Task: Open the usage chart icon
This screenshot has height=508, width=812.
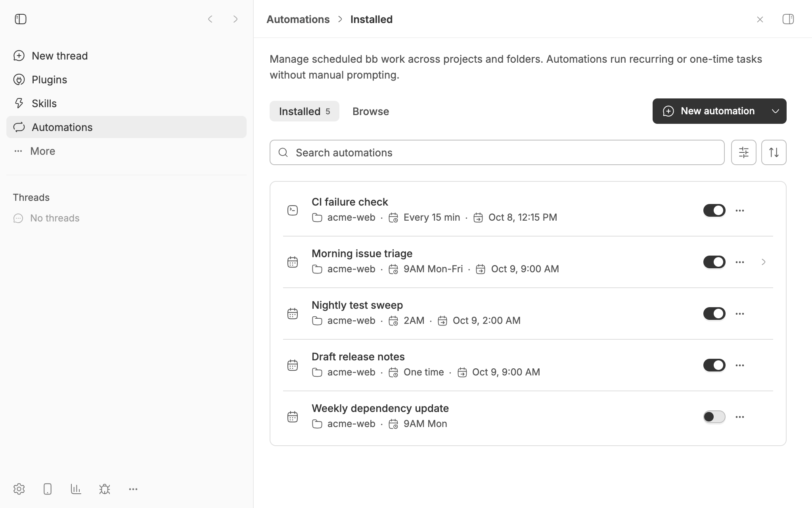Action: click(76, 489)
